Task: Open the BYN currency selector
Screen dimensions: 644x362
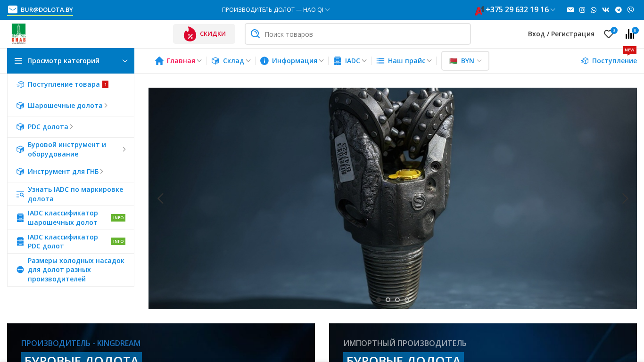Action: (465, 61)
